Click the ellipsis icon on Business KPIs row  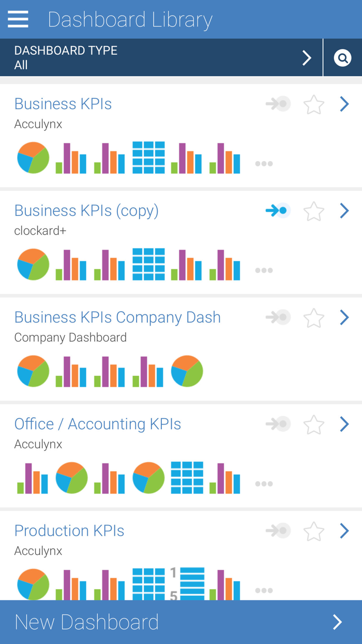click(264, 164)
